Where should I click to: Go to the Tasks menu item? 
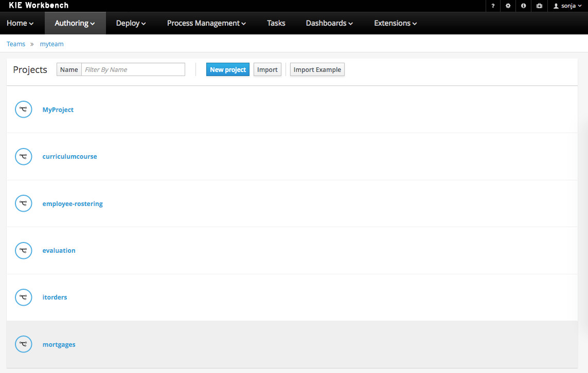[x=276, y=23]
